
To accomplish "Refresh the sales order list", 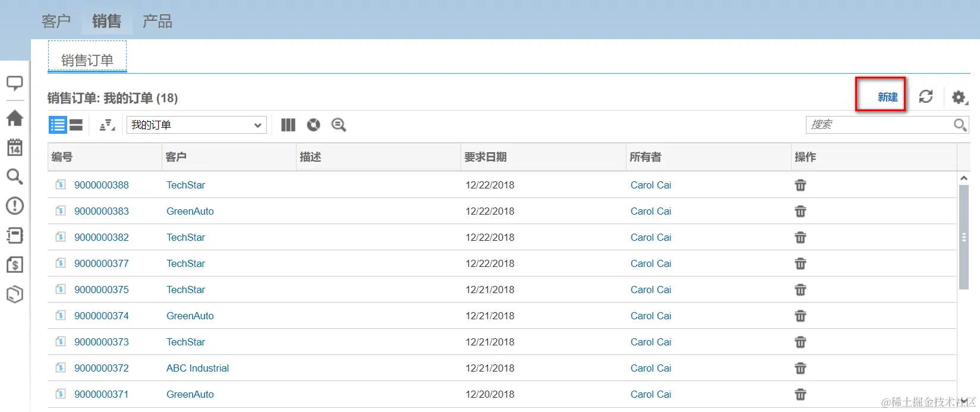I will [x=926, y=96].
